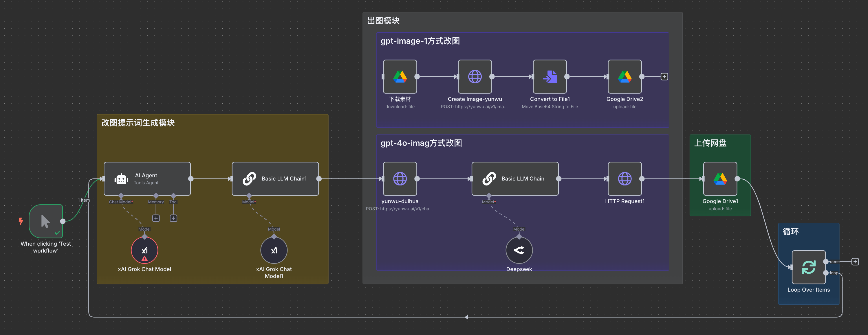Open the Google Drive1 upload node
868x335 pixels.
[x=720, y=179]
